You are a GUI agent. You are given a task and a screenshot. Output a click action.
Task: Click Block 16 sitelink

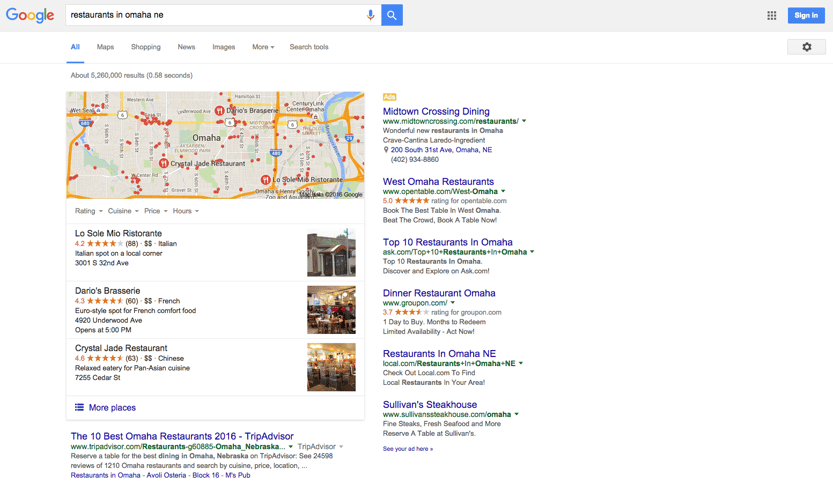click(206, 475)
